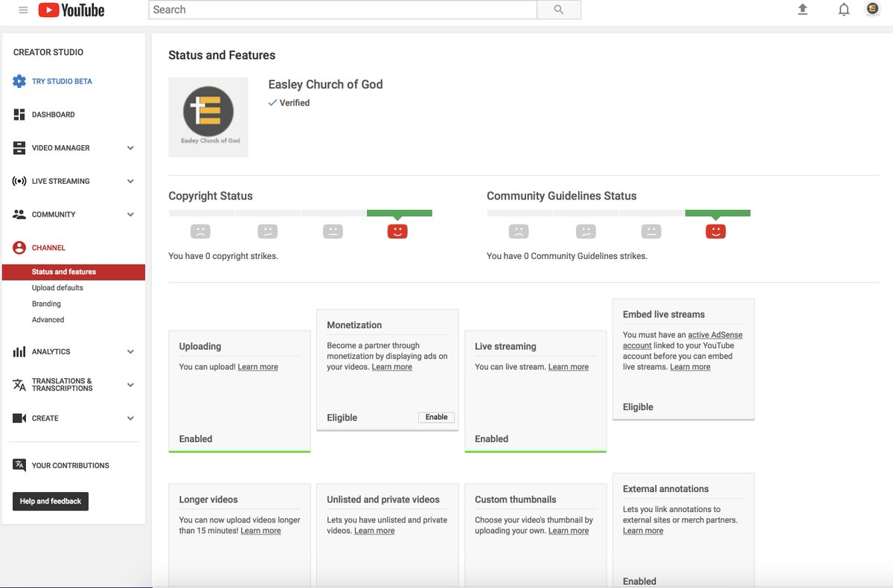Screen dimensions: 893x588
Task: Click the Your Contributions icon
Action: click(x=19, y=465)
